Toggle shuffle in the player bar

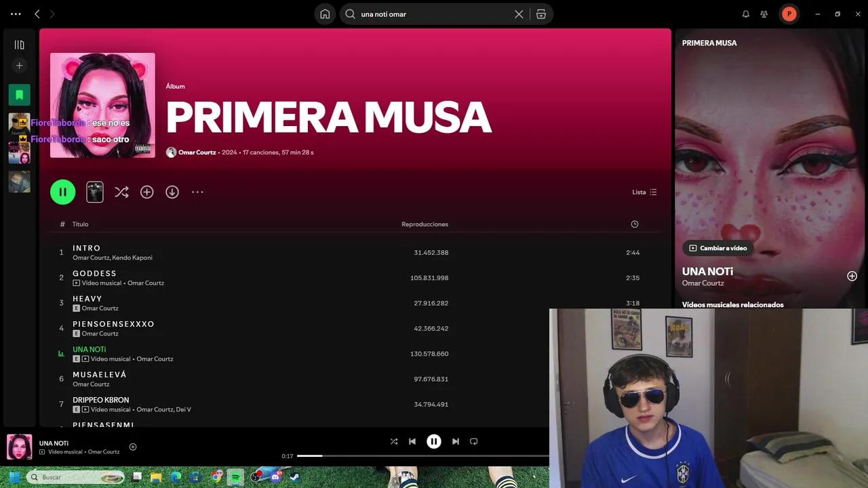tap(394, 441)
